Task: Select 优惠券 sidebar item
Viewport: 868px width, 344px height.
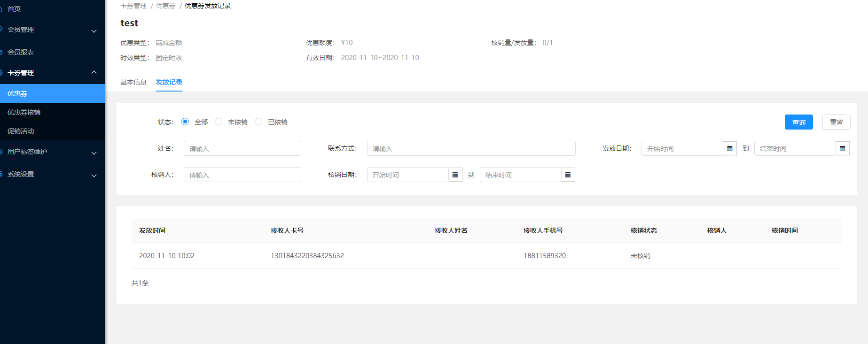Action: (x=53, y=93)
